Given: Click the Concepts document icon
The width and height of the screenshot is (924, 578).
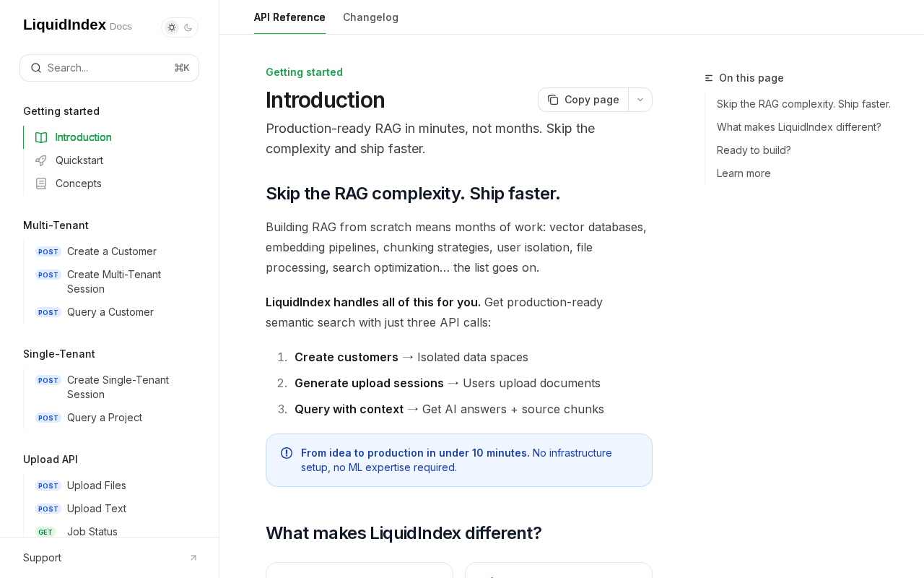Looking at the screenshot, I should click(41, 184).
